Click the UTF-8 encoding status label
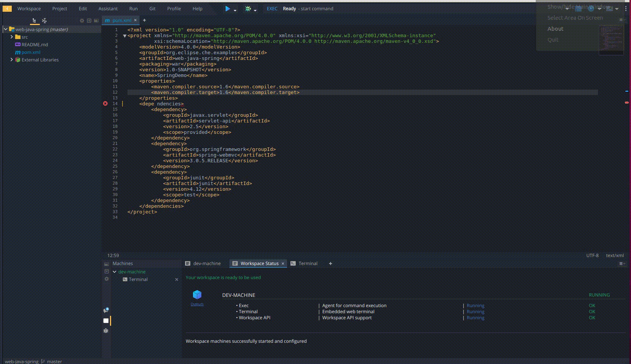The image size is (631, 364). pyautogui.click(x=592, y=255)
